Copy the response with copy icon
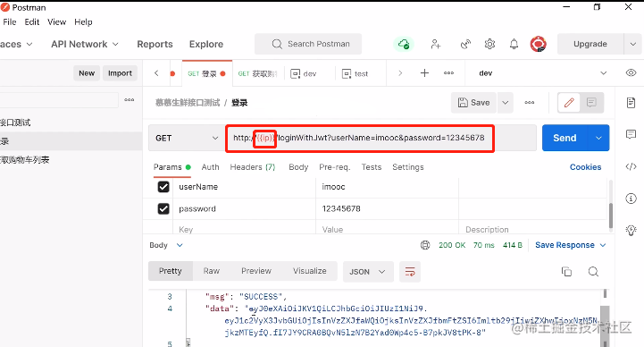Screen dimensions: 644x347 point(566,271)
